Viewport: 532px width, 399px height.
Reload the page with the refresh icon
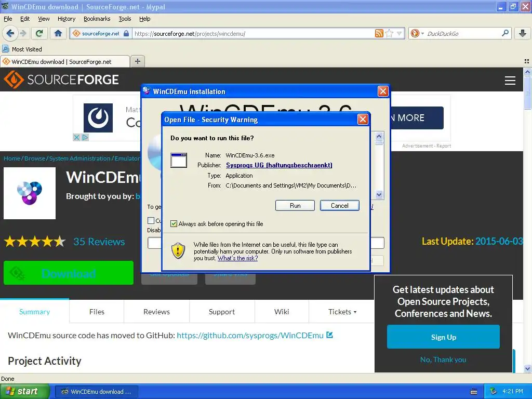pos(39,33)
